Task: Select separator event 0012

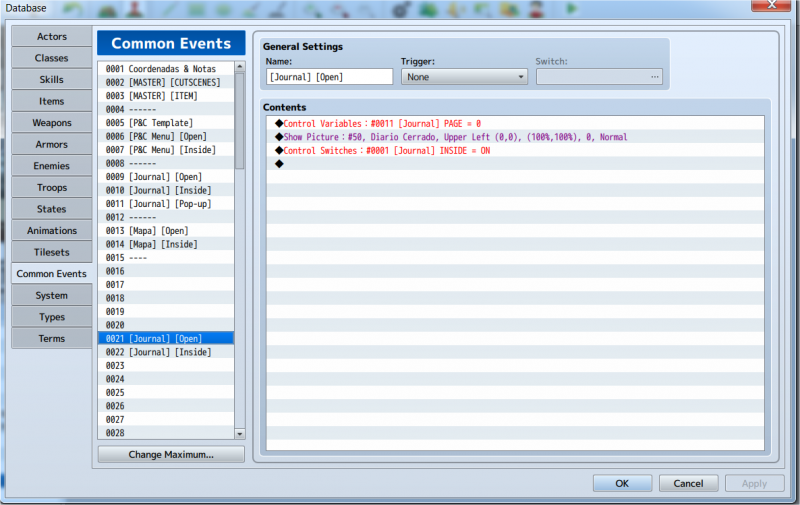Action: (166, 217)
